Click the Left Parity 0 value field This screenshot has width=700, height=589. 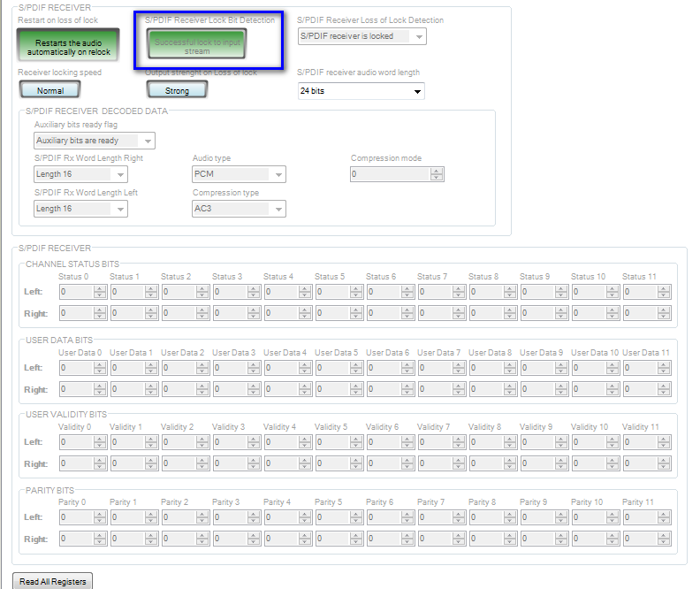(x=77, y=517)
